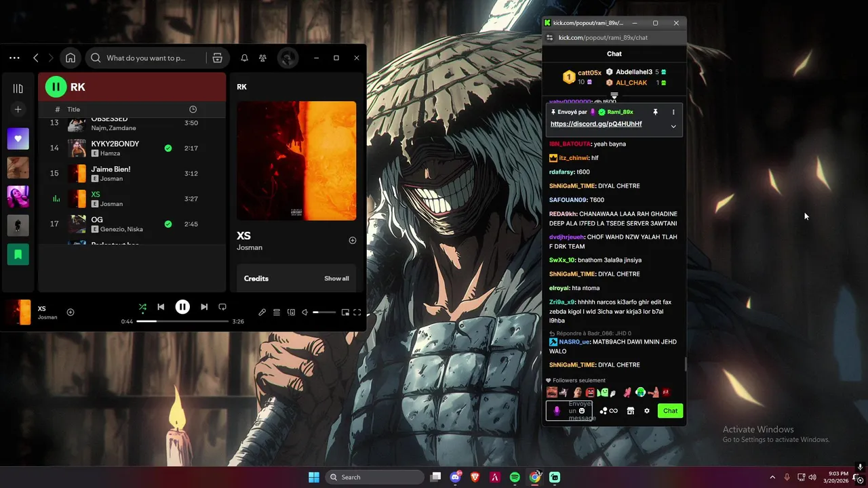
Task: View site information in Kick address bar
Action: [x=550, y=38]
